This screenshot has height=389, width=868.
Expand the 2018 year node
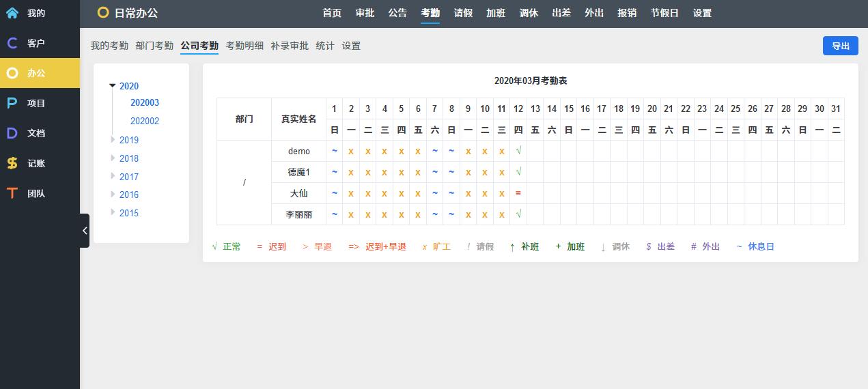pyautogui.click(x=113, y=158)
